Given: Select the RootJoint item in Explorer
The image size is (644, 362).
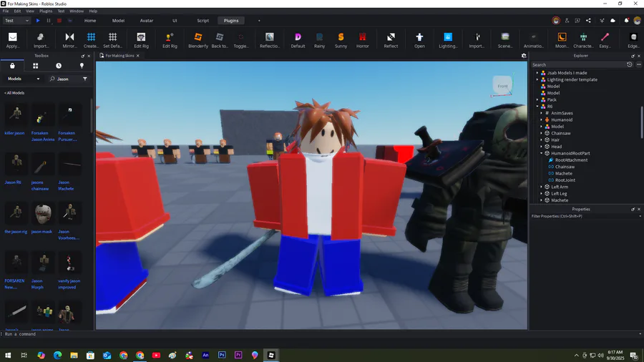Looking at the screenshot, I should [x=565, y=180].
